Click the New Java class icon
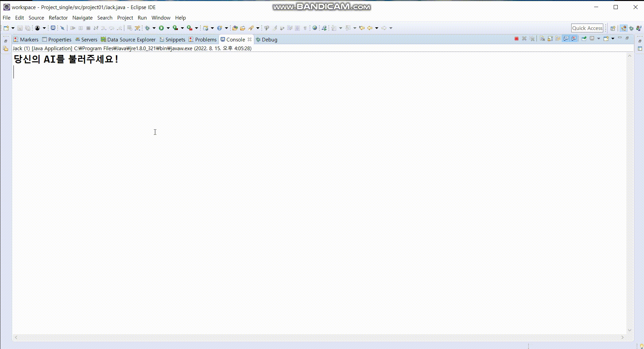Screen dimensions: 644x349 tap(220, 28)
